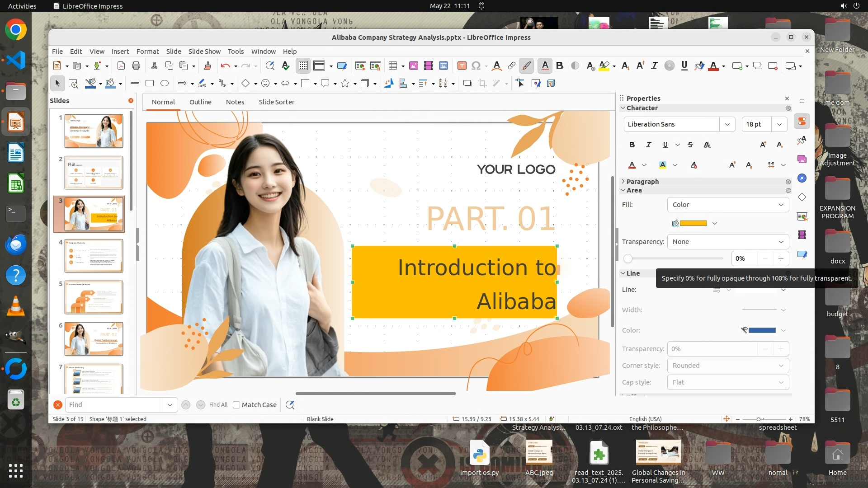
Task: Open the Navigator sidebar deck icon
Action: tap(802, 178)
